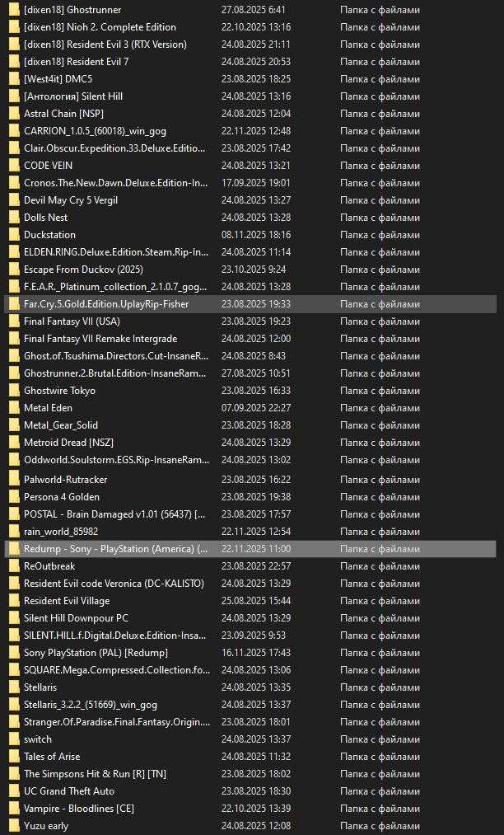The image size is (504, 835).
Task: Click date 25.08.2025 15:44
Action: [x=256, y=601]
